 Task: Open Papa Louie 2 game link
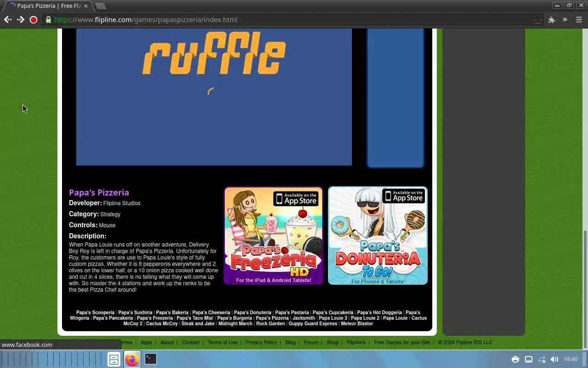pos(365,318)
